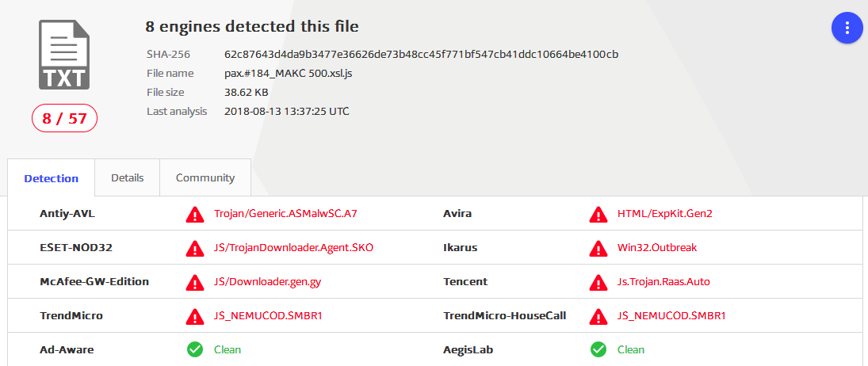This screenshot has height=366, width=868.
Task: Select the Detection tab
Action: click(x=52, y=178)
